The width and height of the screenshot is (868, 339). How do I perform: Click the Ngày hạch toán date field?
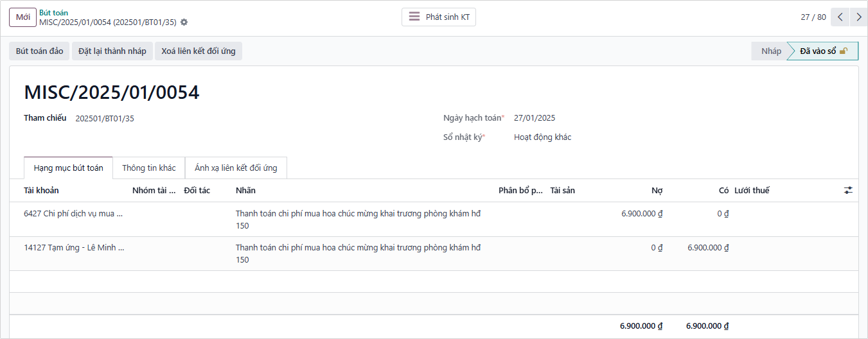[x=535, y=118]
